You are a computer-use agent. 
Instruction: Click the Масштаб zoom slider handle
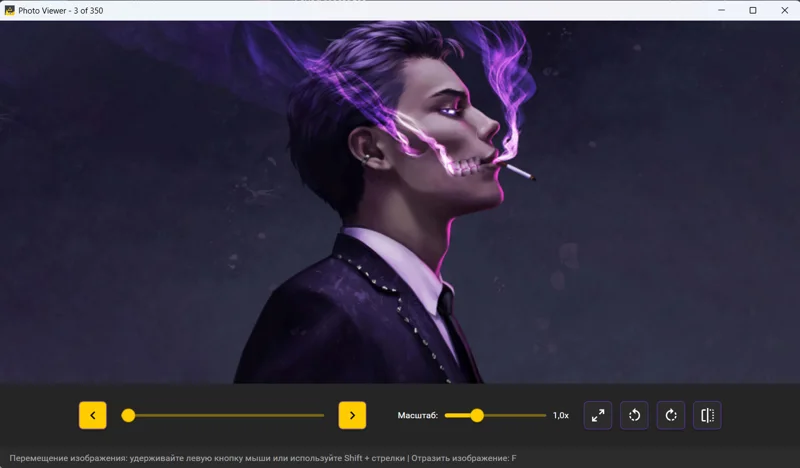[477, 415]
